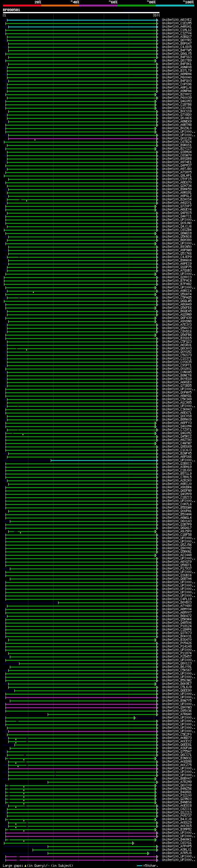The width and height of the screenshot is (197, 868).
Task: Select the UniRef100_Q01CZ6 hit name
Action: (x=177, y=139)
